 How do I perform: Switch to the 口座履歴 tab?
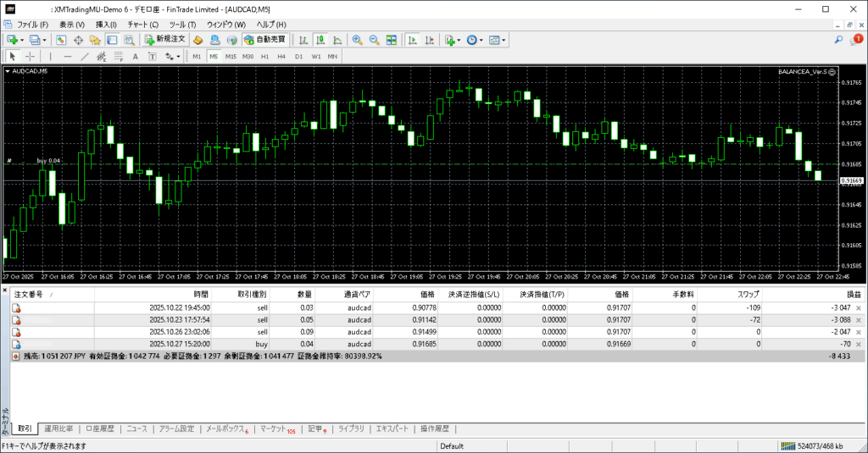tap(99, 429)
